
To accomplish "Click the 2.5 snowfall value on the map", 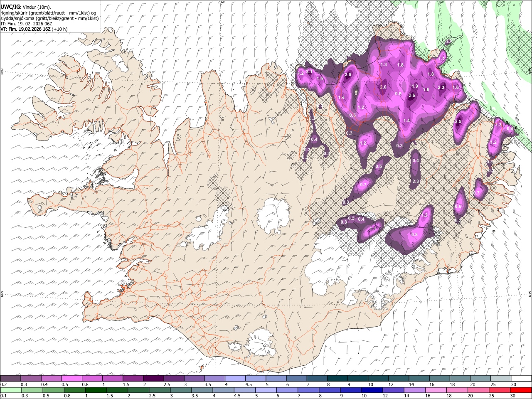I will [x=458, y=121].
